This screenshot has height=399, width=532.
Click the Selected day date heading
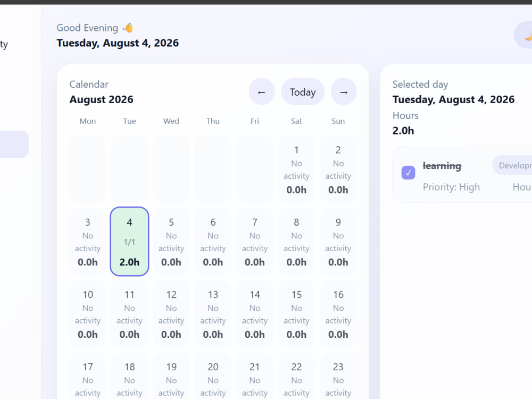tap(453, 99)
